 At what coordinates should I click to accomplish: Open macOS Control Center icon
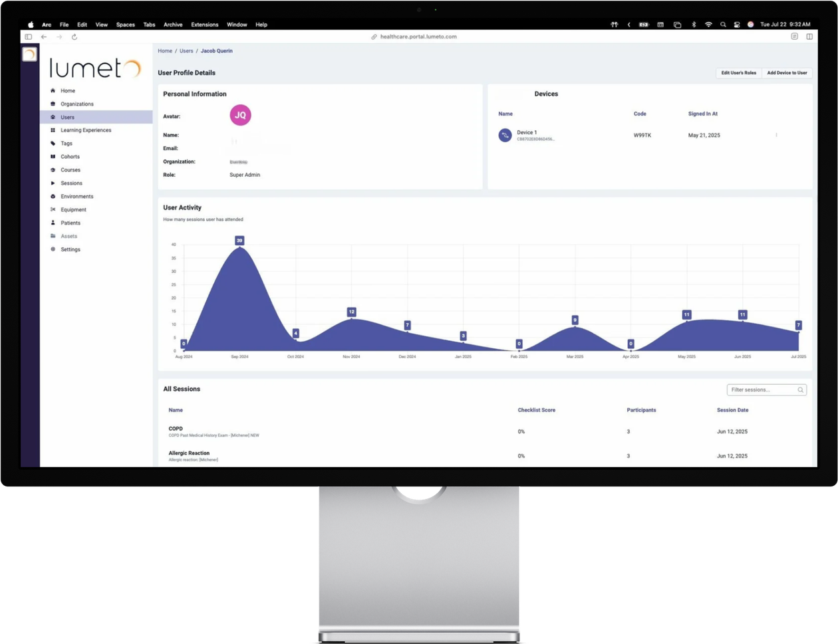[x=737, y=25]
